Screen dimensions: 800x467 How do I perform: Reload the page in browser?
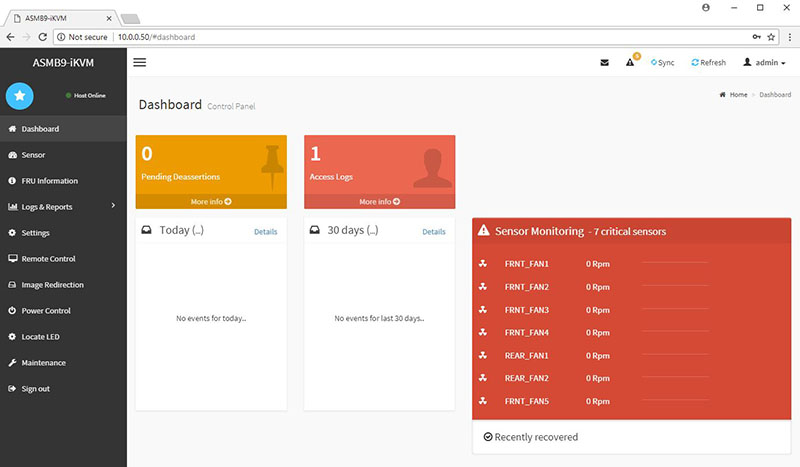click(x=43, y=36)
